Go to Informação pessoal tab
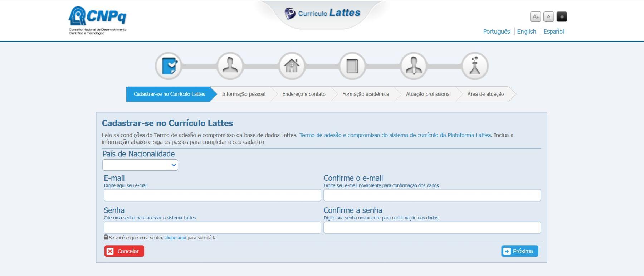This screenshot has height=276, width=644. (x=244, y=94)
